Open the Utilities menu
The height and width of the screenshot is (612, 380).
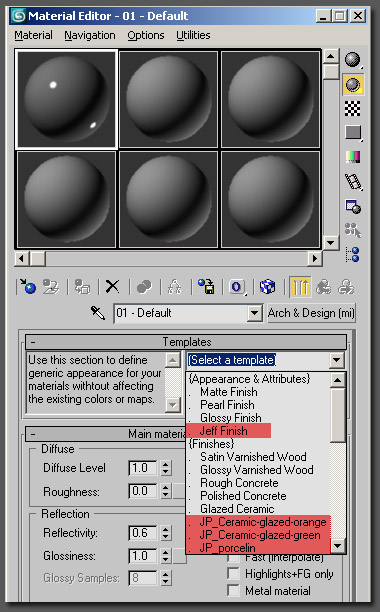click(193, 35)
